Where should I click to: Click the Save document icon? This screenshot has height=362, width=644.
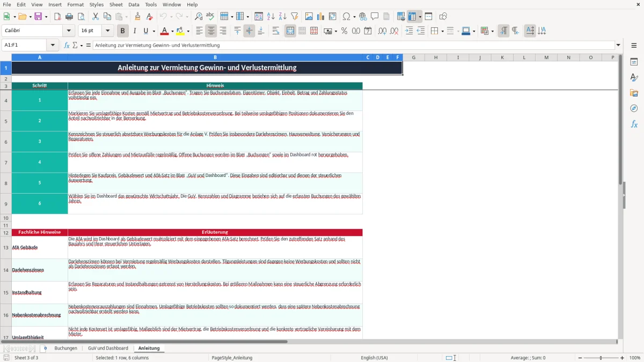pyautogui.click(x=38, y=17)
